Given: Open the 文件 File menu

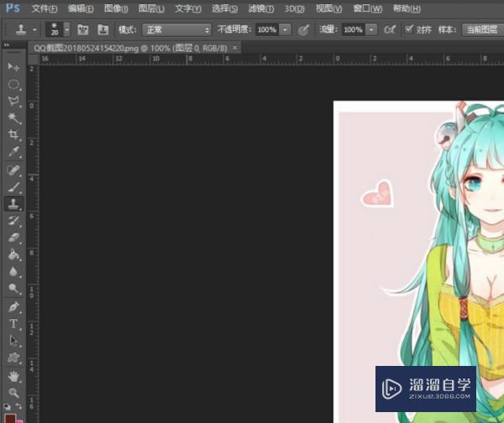Looking at the screenshot, I should (45, 8).
